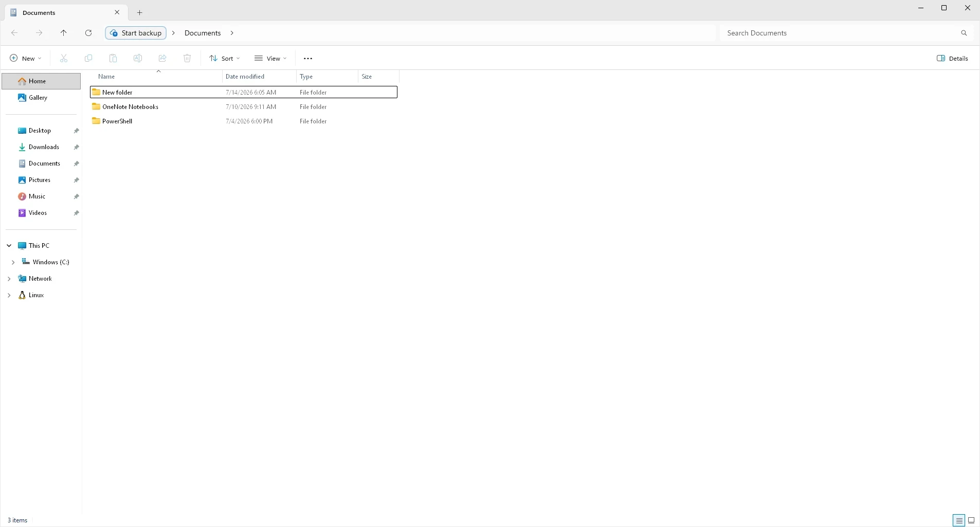
Task: Unpin Pictures using its pin icon
Action: pyautogui.click(x=77, y=180)
